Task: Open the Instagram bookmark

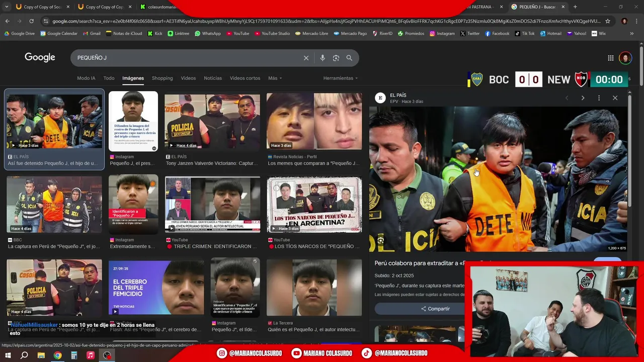Action: (442, 34)
